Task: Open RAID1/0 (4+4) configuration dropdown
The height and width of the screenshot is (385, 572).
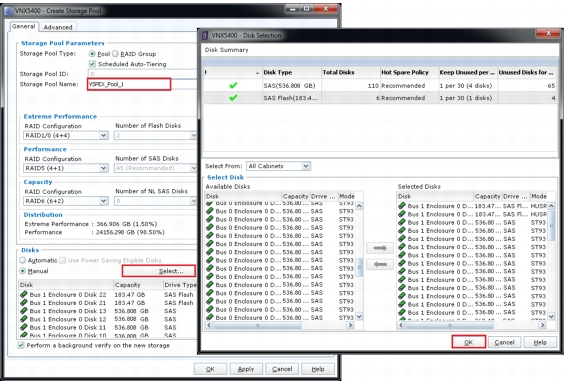Action: click(x=104, y=135)
